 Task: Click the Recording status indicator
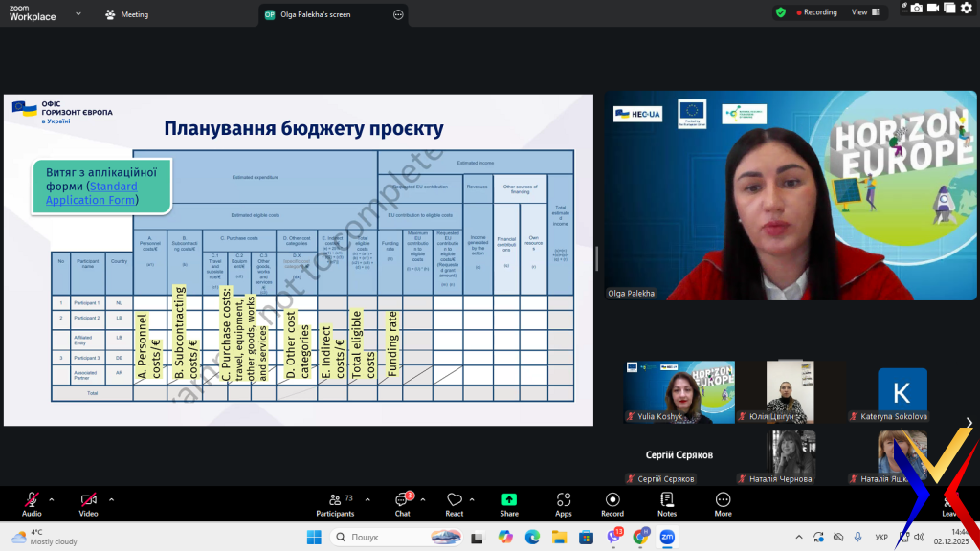point(813,12)
